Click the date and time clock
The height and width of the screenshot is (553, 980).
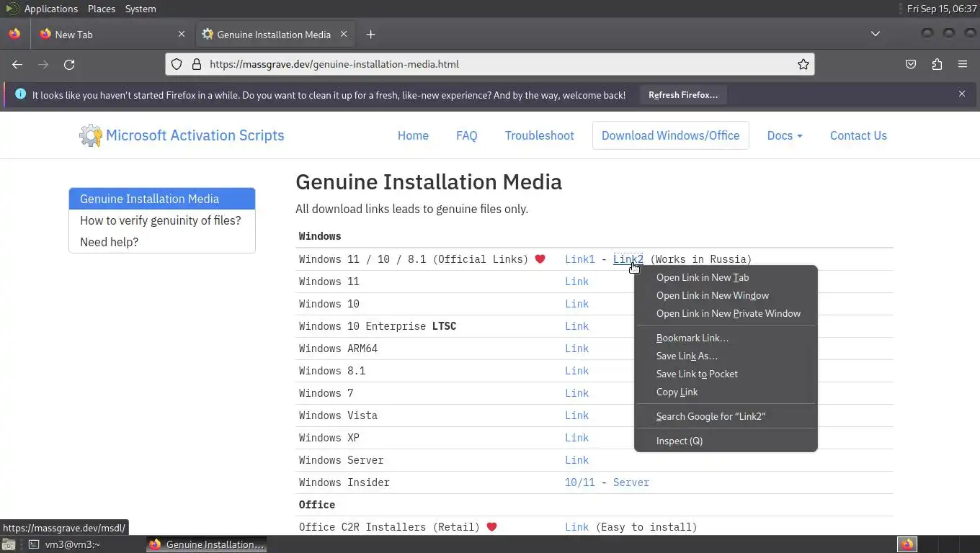pyautogui.click(x=942, y=9)
